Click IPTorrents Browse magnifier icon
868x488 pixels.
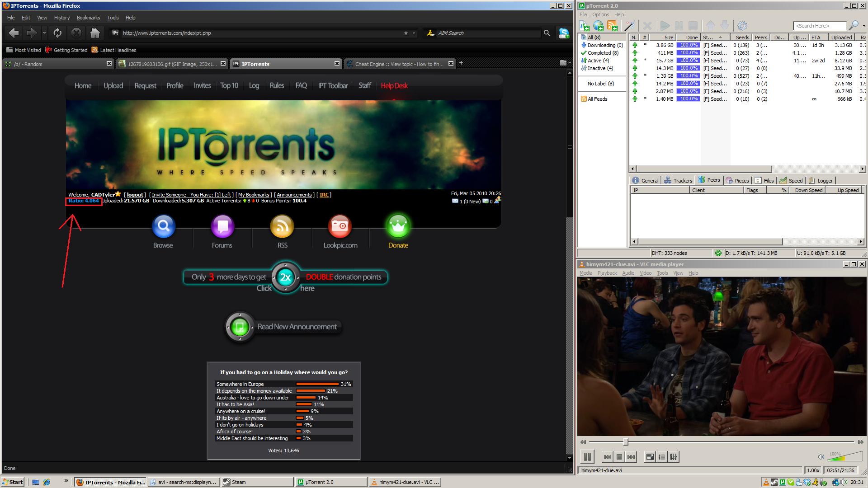click(163, 226)
